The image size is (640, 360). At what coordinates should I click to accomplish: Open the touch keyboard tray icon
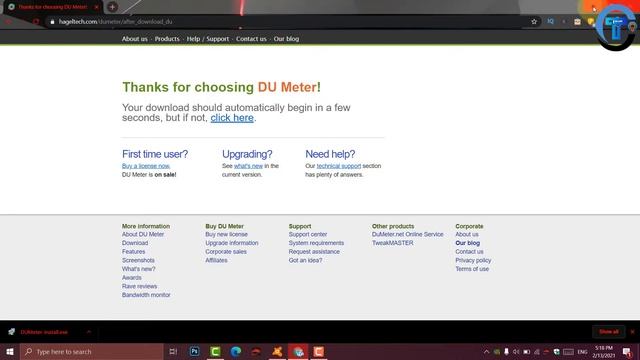coord(568,352)
